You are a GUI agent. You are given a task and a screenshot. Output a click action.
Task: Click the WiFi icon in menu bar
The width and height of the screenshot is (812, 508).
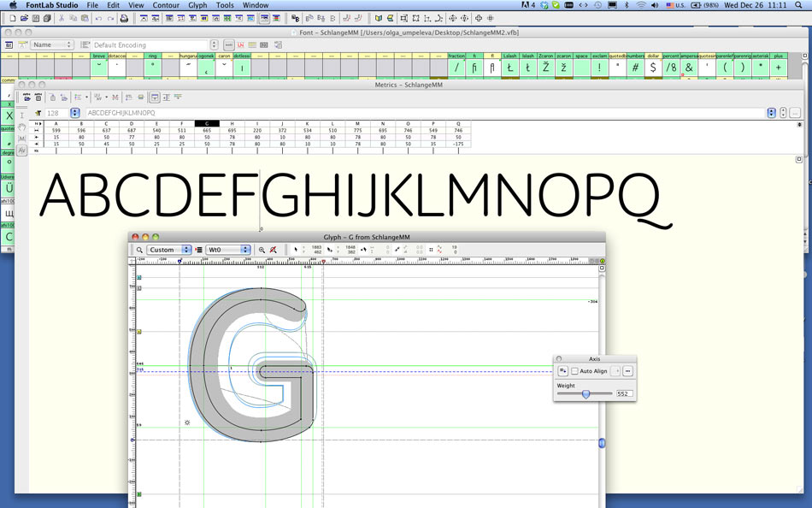pyautogui.click(x=641, y=5)
